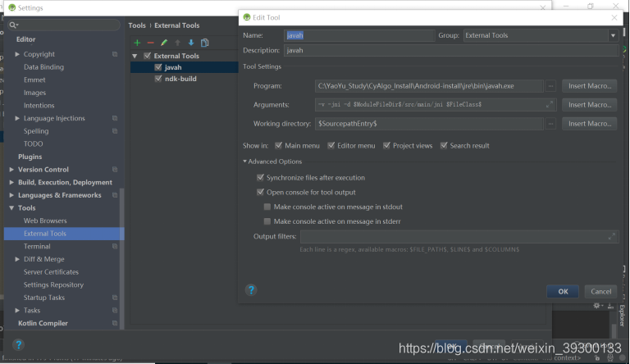Insert Macro for Working directory field

click(x=590, y=124)
